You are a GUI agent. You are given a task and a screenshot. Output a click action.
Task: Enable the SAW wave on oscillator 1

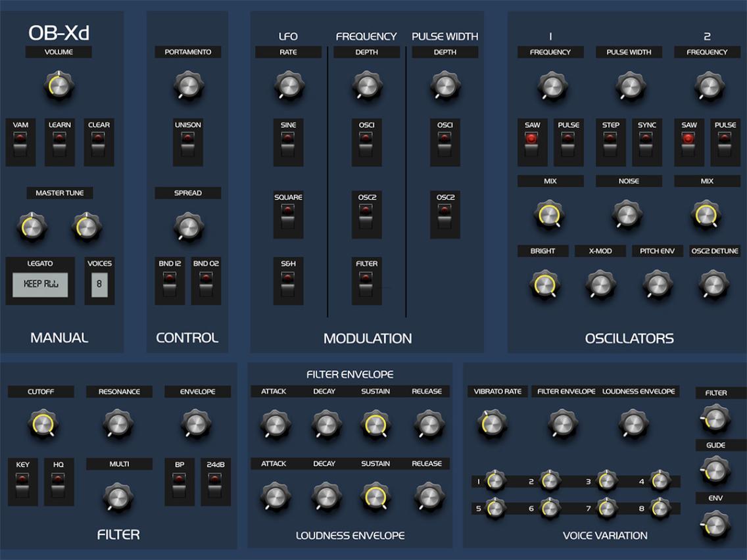(531, 143)
